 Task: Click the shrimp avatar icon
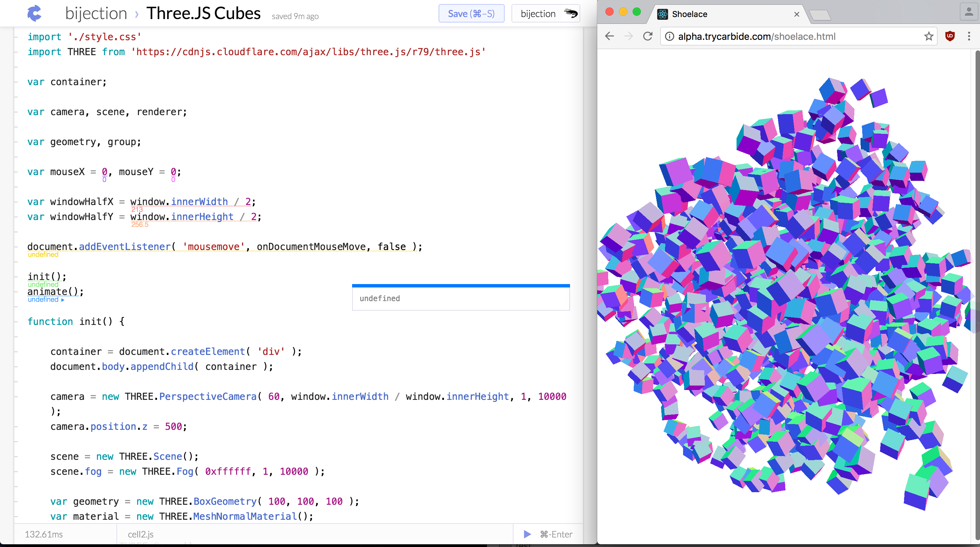(x=571, y=14)
